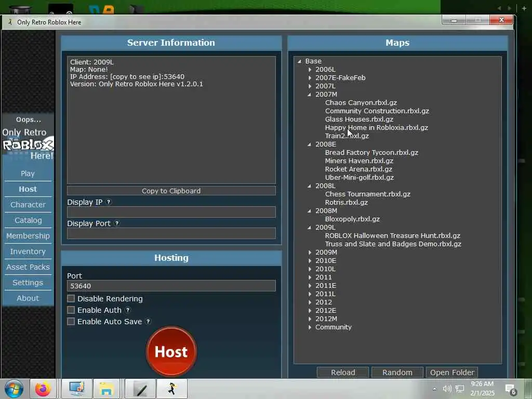This screenshot has width=532, height=399.
Task: Toggle the Enable Auto Save checkbox
Action: tap(71, 321)
